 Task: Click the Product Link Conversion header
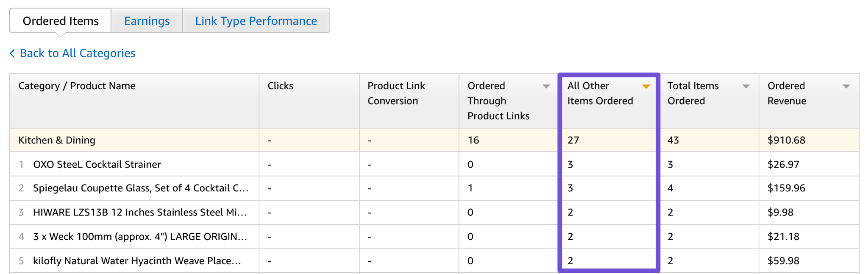click(396, 93)
